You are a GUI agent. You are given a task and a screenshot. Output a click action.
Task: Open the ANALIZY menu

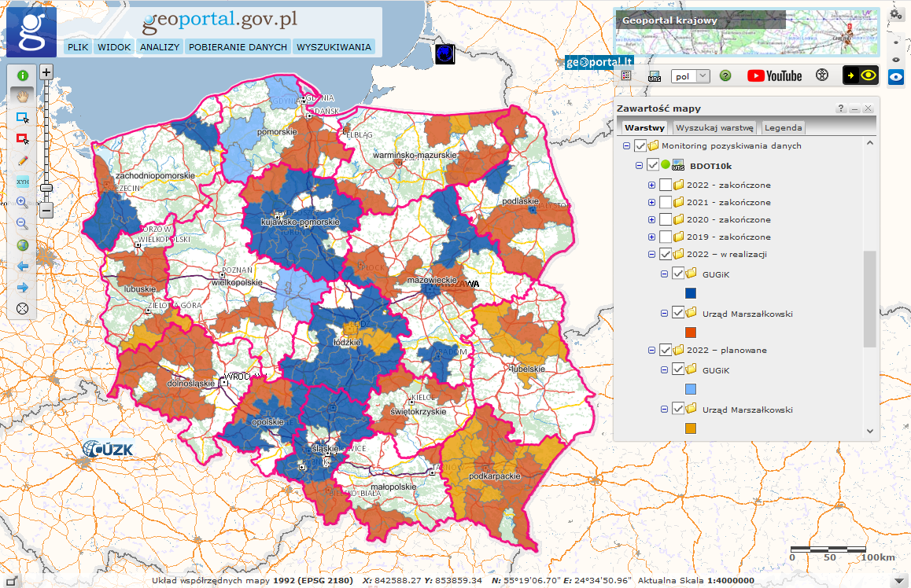[x=160, y=47]
